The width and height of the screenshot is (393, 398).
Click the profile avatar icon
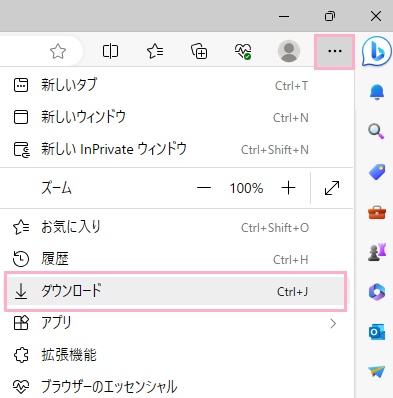pos(289,51)
